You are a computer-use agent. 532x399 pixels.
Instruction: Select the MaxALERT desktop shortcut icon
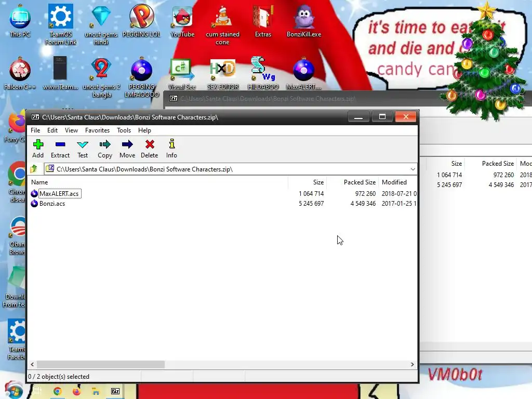point(303,73)
